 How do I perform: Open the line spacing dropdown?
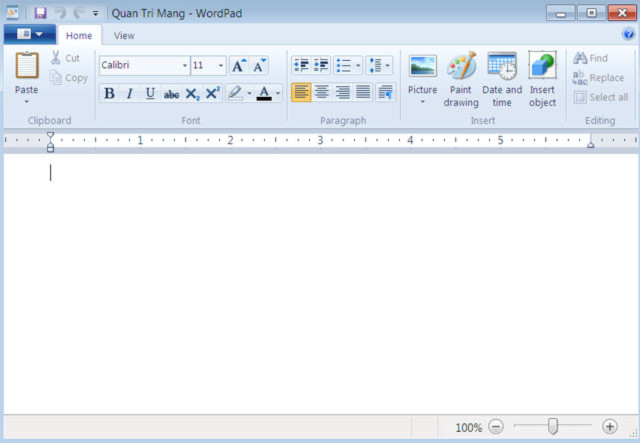pos(380,66)
